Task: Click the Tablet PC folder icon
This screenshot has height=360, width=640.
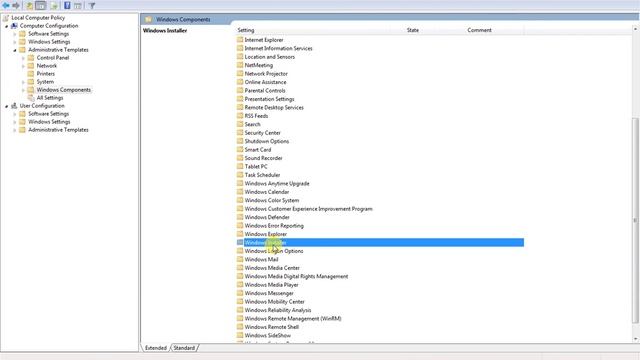Action: point(240,166)
